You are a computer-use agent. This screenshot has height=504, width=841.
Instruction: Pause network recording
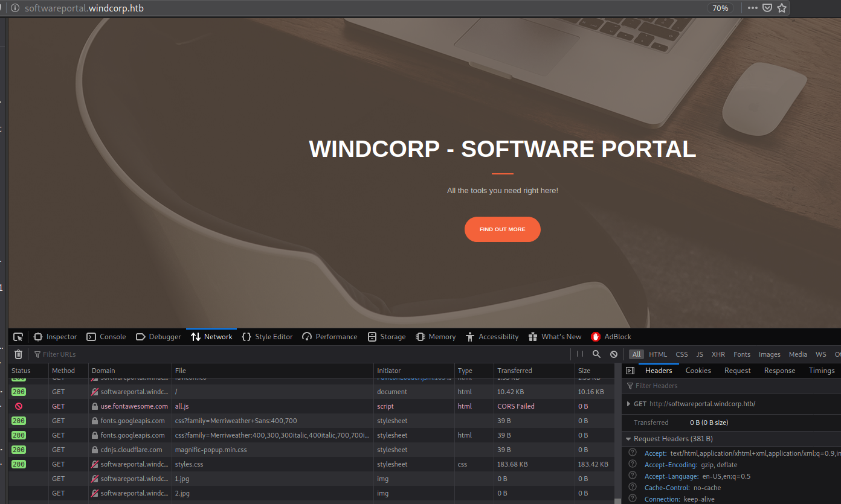click(x=580, y=354)
